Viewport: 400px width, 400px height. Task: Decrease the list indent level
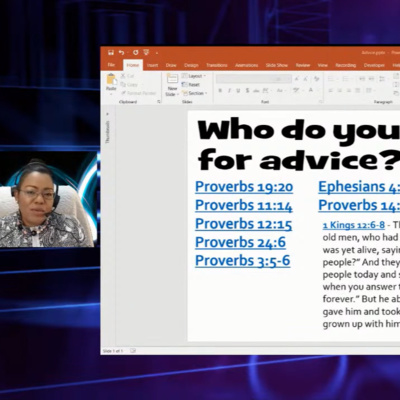tap(362, 79)
